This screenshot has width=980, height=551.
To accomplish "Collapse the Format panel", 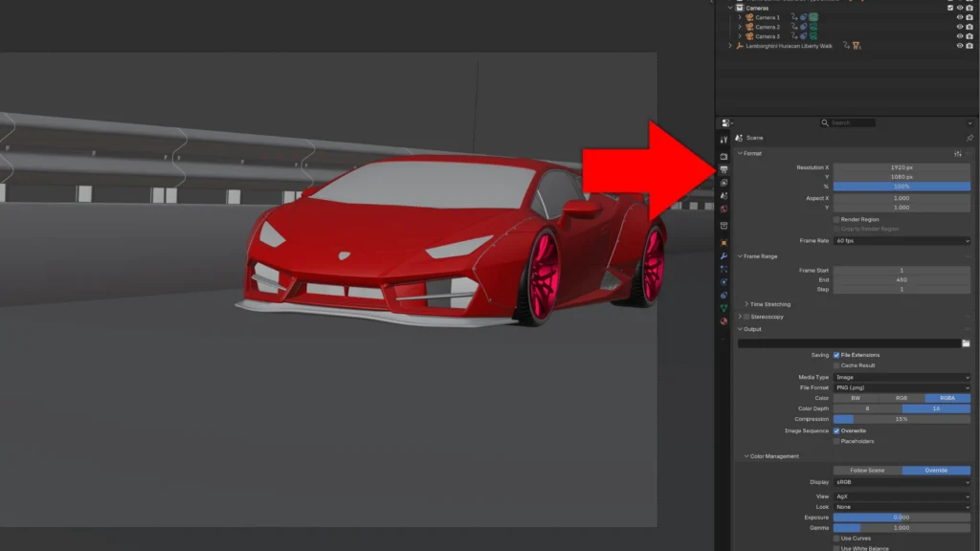I will coord(741,154).
